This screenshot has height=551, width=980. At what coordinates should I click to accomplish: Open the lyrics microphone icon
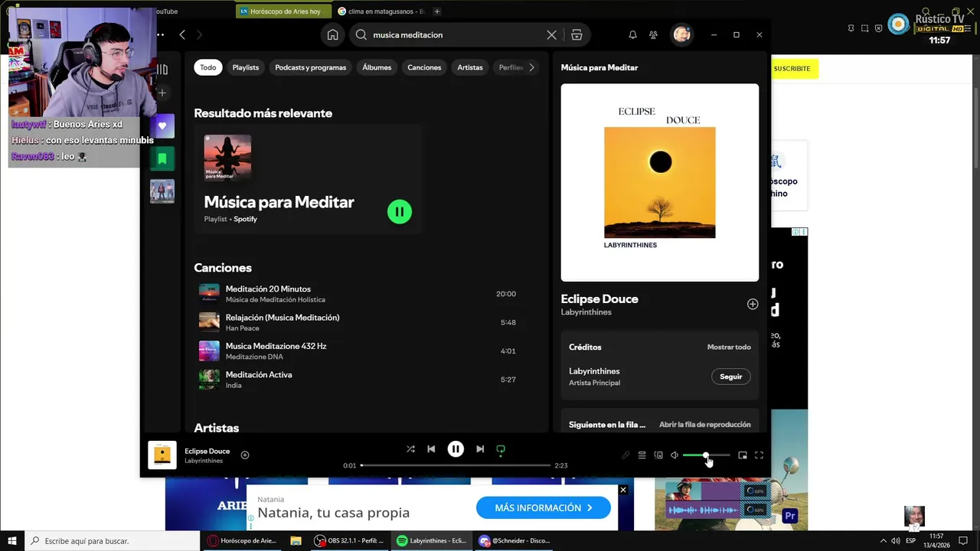(x=626, y=455)
